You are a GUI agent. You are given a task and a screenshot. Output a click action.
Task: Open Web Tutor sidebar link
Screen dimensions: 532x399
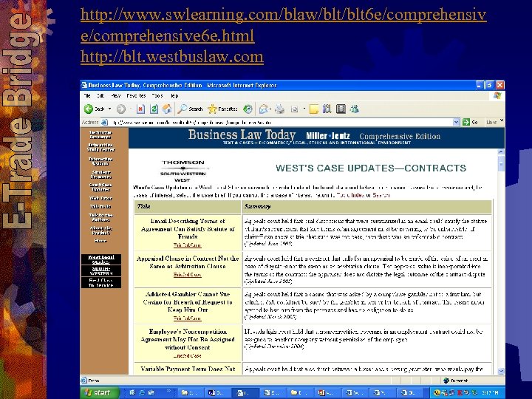click(x=100, y=198)
